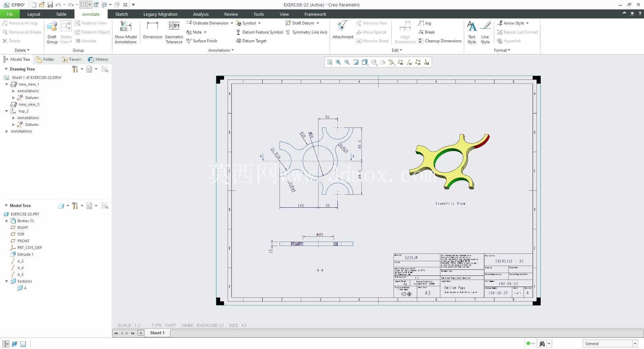Toggle coordinate system display in graphics toolbar
Screen dimensions: 644x349
pyautogui.click(x=427, y=62)
